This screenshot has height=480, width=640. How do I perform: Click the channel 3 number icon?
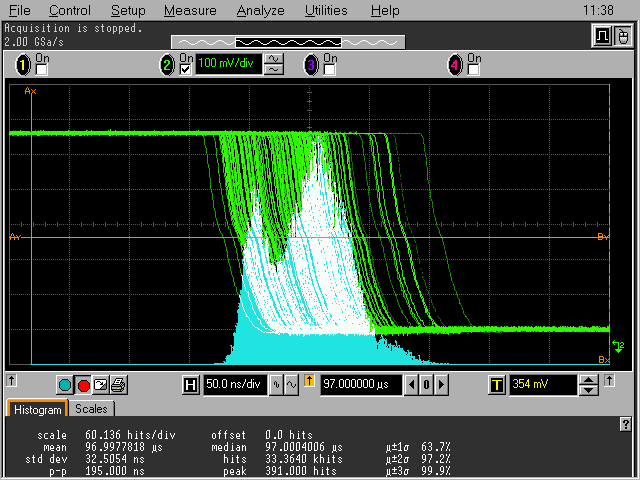coord(310,65)
